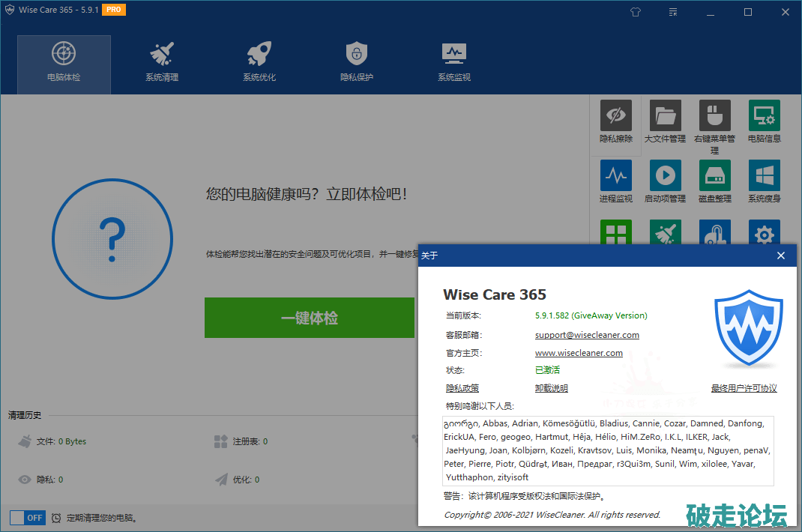The width and height of the screenshot is (802, 532).
Task: Switch to the 系统优化 tab
Action: click(259, 63)
